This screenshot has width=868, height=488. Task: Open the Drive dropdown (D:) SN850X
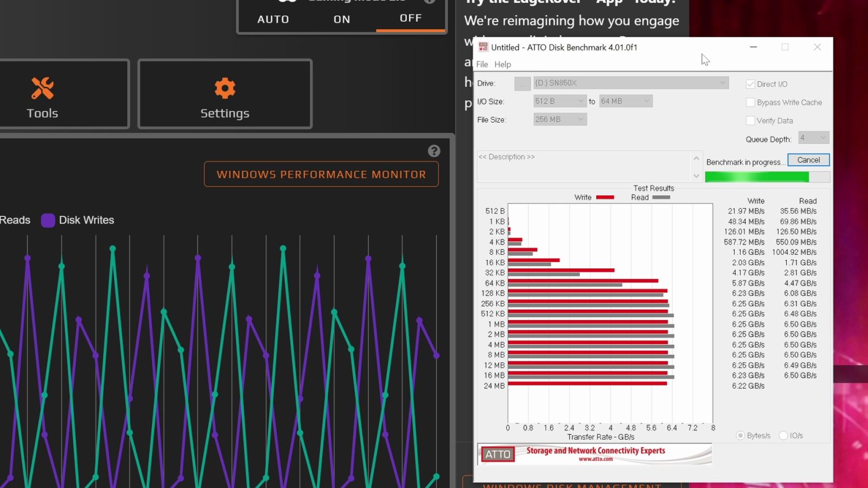(631, 83)
